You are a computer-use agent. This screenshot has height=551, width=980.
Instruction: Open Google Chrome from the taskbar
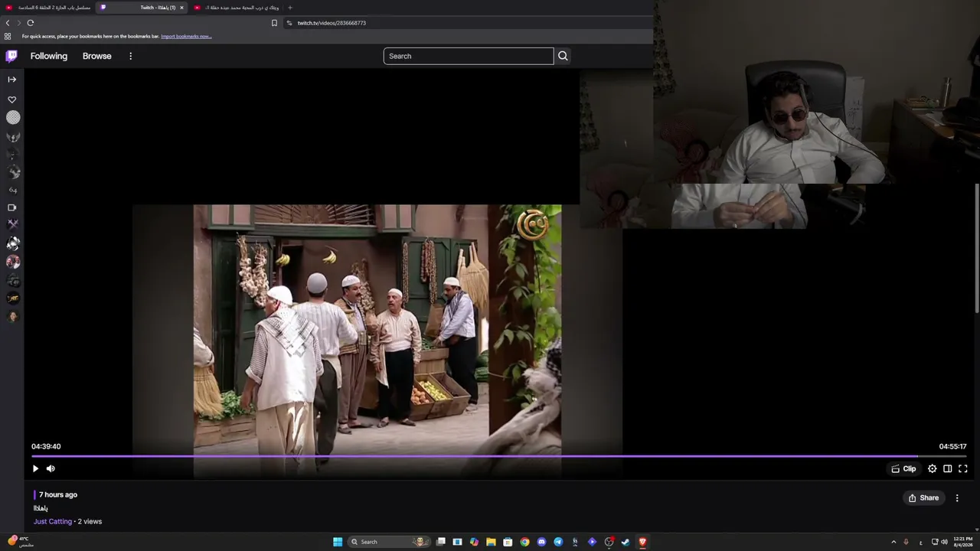[524, 542]
